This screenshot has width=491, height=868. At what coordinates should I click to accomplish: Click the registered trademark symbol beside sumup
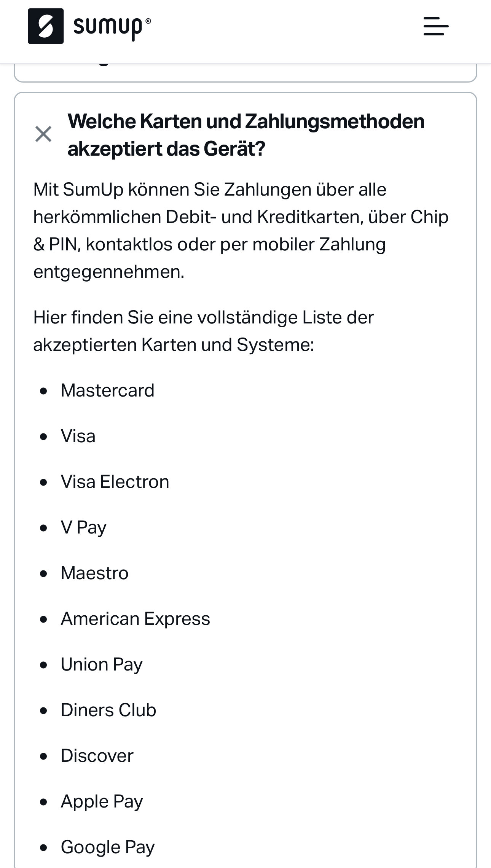148,21
